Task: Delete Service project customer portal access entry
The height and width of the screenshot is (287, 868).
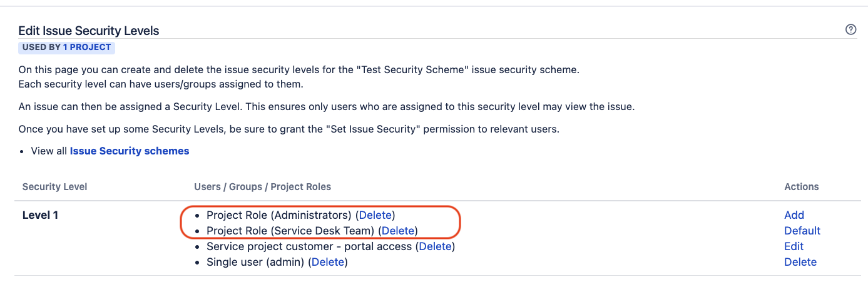Action: coord(435,246)
